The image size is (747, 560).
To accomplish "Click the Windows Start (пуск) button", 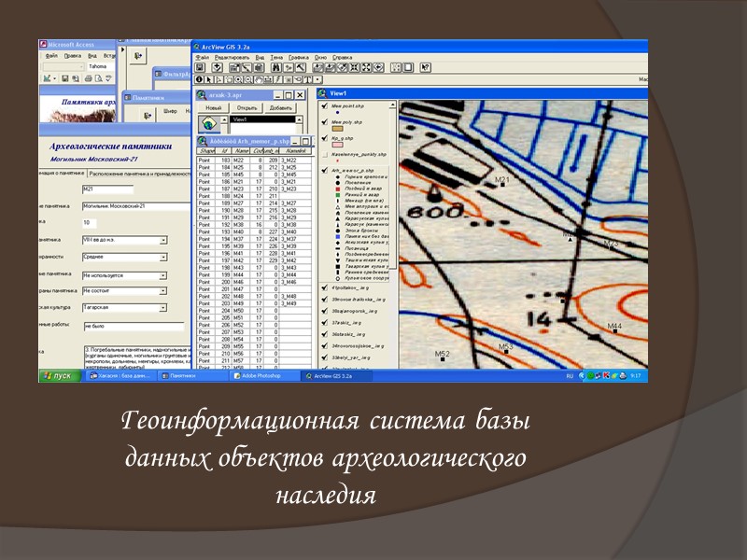I will coord(58,376).
